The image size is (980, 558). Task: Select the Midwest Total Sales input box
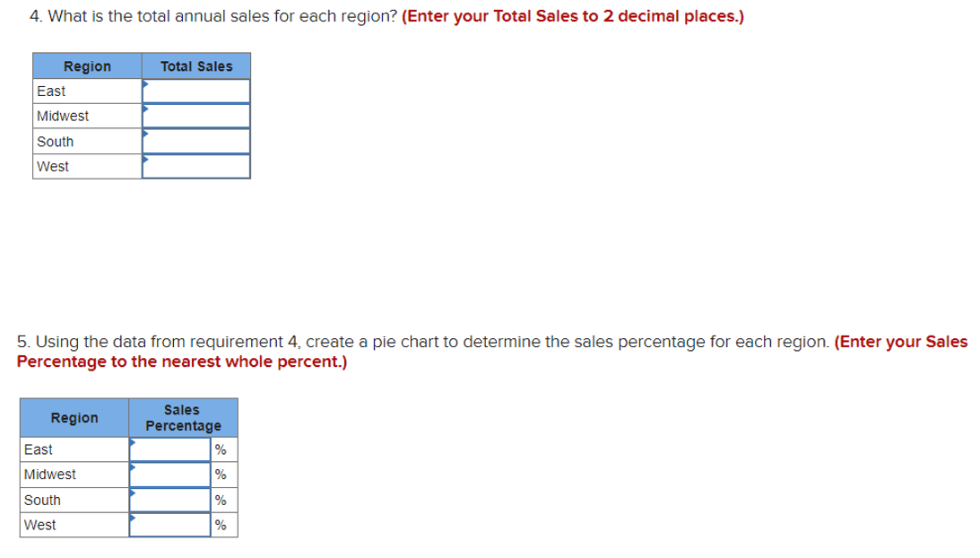coord(195,115)
